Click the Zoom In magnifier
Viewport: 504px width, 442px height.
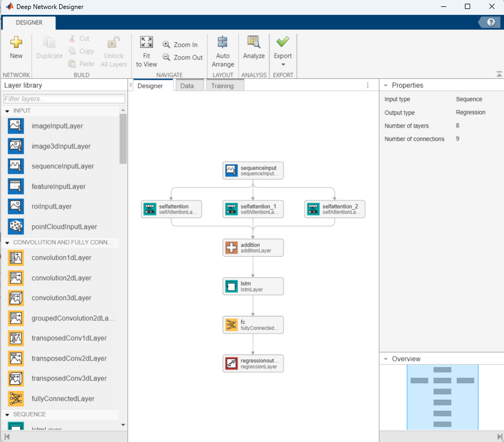166,44
